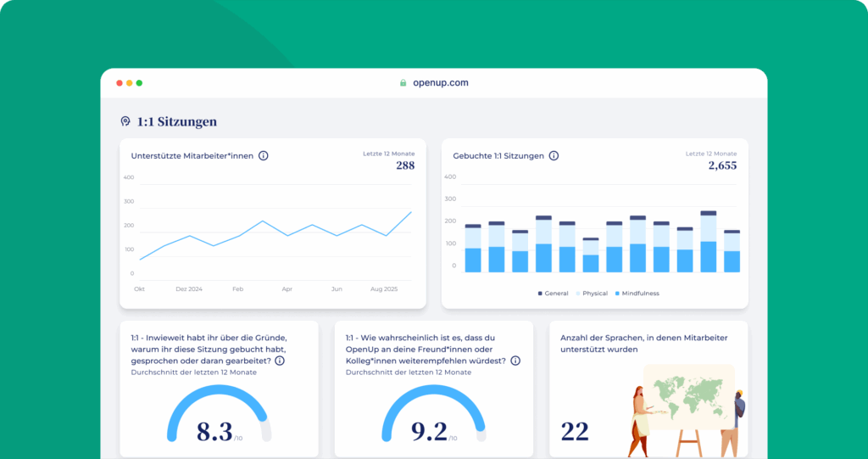Click the green padlock icon in address bar
Viewport: 868px width, 459px height.
(403, 83)
